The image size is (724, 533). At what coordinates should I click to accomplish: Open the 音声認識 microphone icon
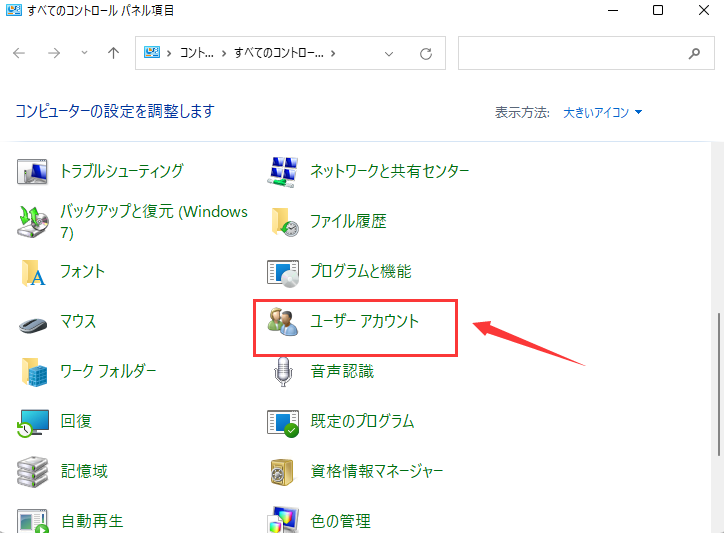click(x=283, y=371)
